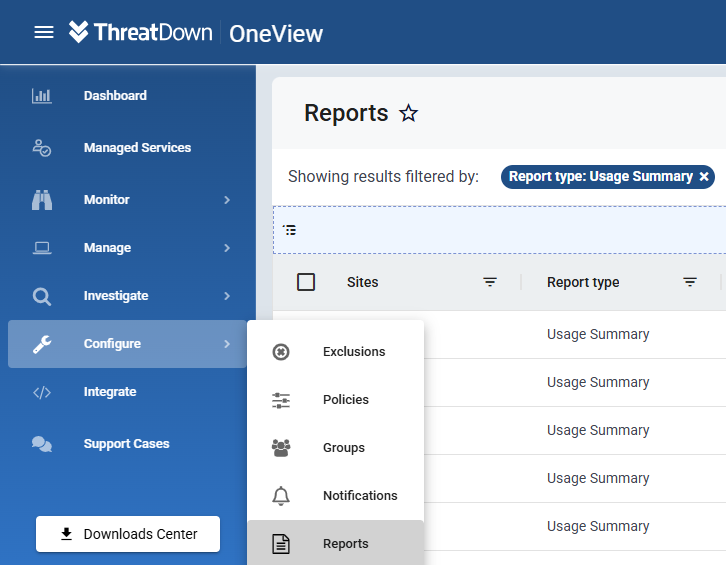Open Support Cases in the sidebar
Image resolution: width=726 pixels, height=565 pixels.
pyautogui.click(x=128, y=444)
